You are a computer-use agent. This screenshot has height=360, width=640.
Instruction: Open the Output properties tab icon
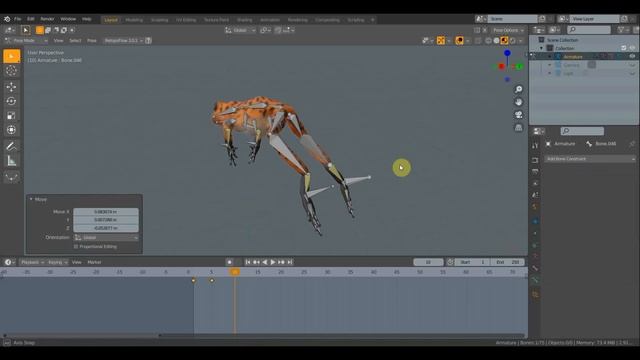(x=535, y=172)
